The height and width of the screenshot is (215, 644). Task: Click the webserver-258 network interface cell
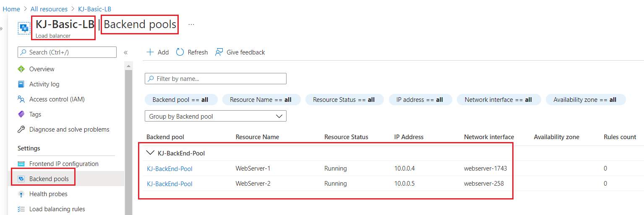[x=484, y=184]
